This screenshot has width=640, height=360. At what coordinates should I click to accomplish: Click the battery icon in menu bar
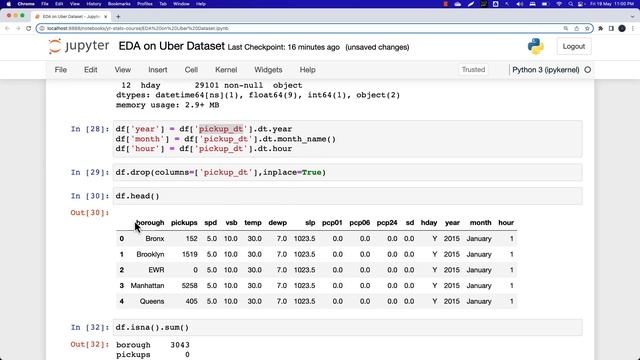[545, 4]
